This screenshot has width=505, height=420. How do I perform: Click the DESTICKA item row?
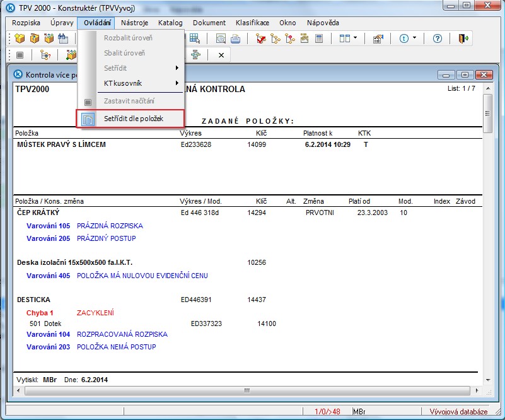coord(142,300)
